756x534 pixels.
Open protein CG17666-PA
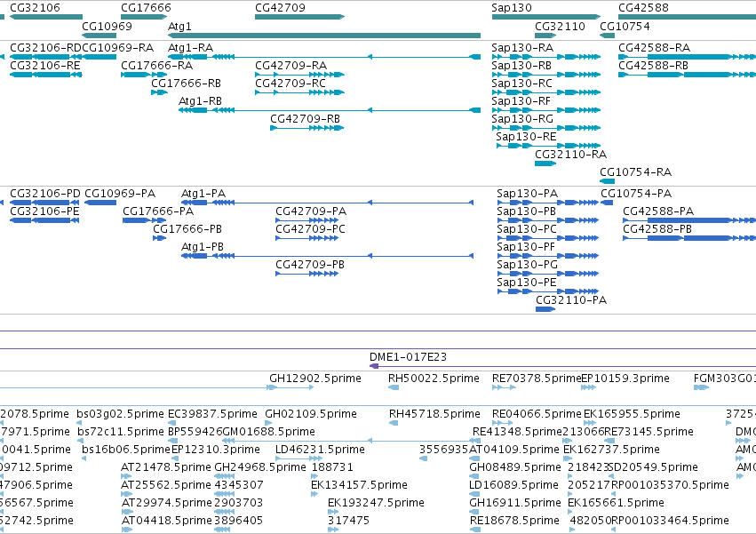pos(158,211)
